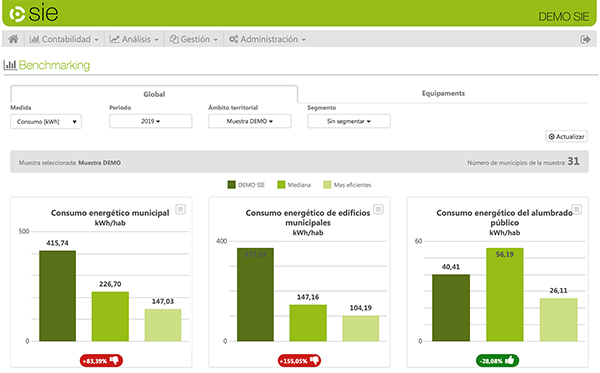This screenshot has height=373, width=600.
Task: Open the Segmento Sin segmentar dropdown
Action: pyautogui.click(x=349, y=121)
